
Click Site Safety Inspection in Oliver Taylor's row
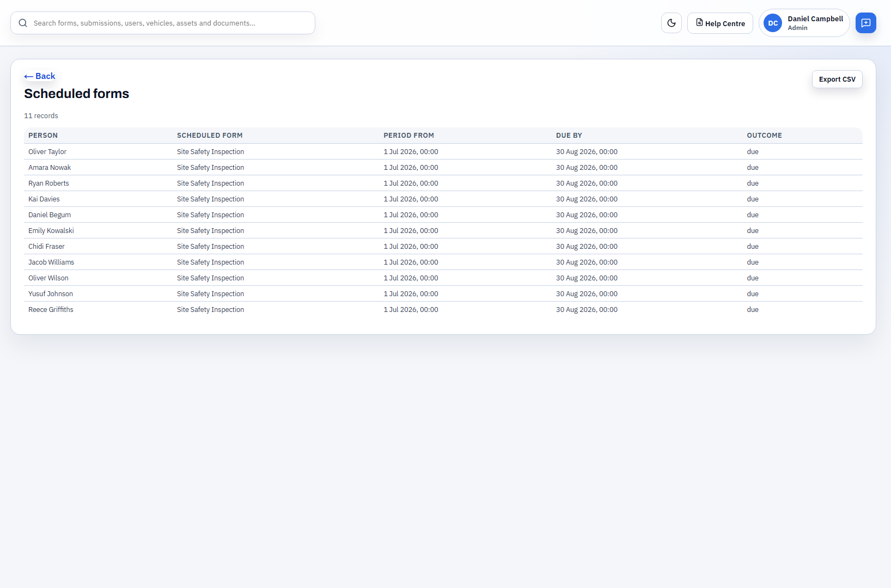point(210,152)
